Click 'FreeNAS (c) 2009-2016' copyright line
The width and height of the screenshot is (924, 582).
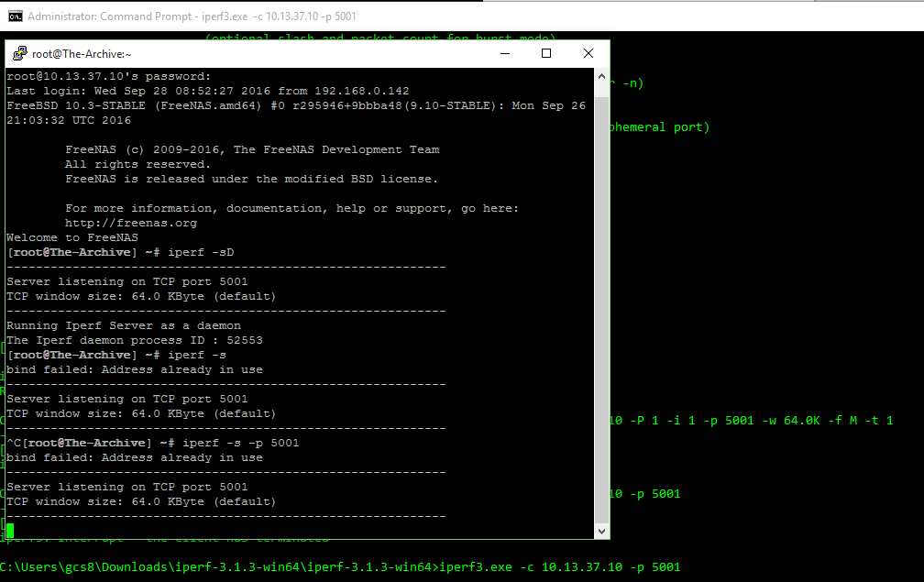click(252, 149)
